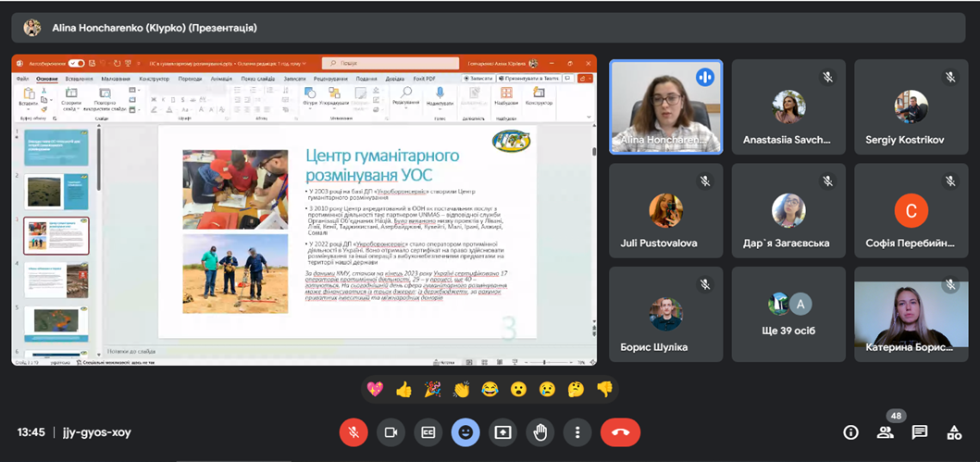Open the emoji reactions button
The height and width of the screenshot is (462, 980).
point(465,431)
